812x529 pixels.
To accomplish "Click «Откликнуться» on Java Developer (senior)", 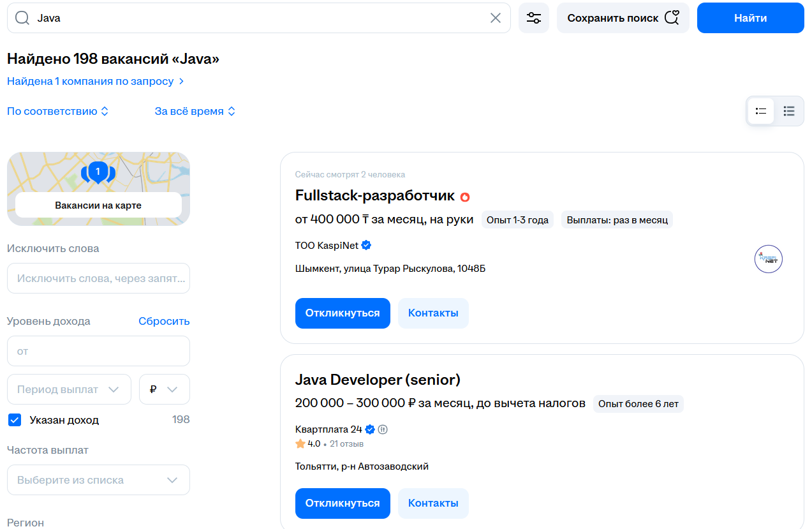I will pos(343,503).
